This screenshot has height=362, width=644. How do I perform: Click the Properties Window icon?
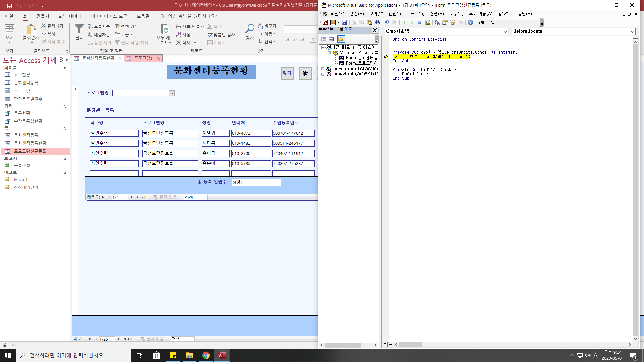(445, 22)
